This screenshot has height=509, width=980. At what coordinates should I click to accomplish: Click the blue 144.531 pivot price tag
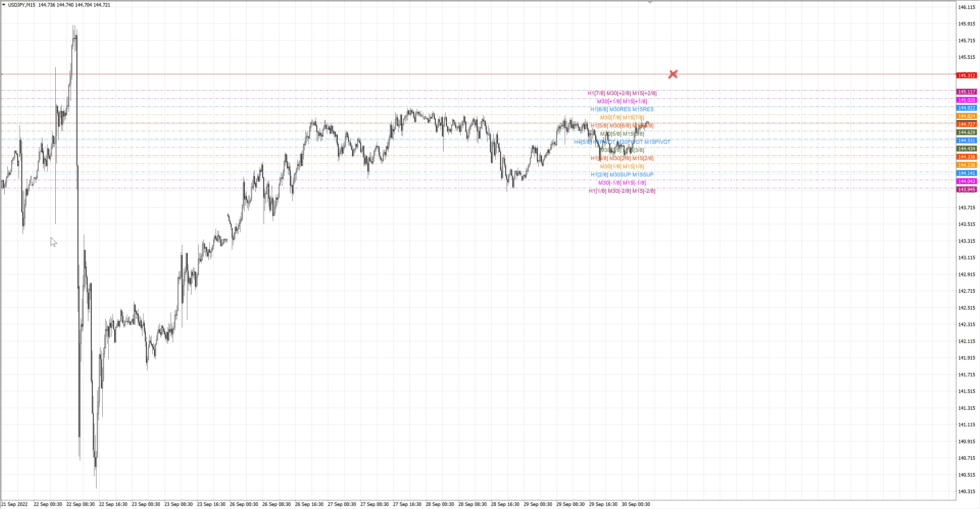(x=966, y=141)
